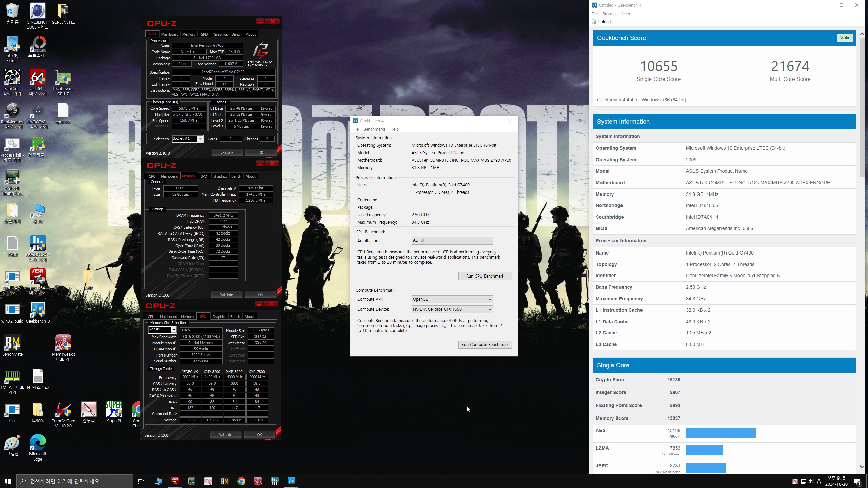
Task: Select the Geekbench 3 desktop icon
Action: [x=38, y=312]
